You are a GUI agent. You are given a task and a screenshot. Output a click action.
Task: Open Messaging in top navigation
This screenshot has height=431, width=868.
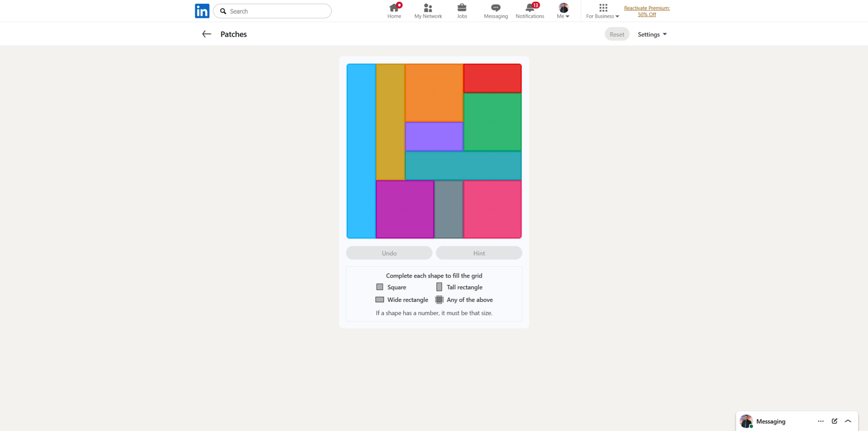coord(495,11)
